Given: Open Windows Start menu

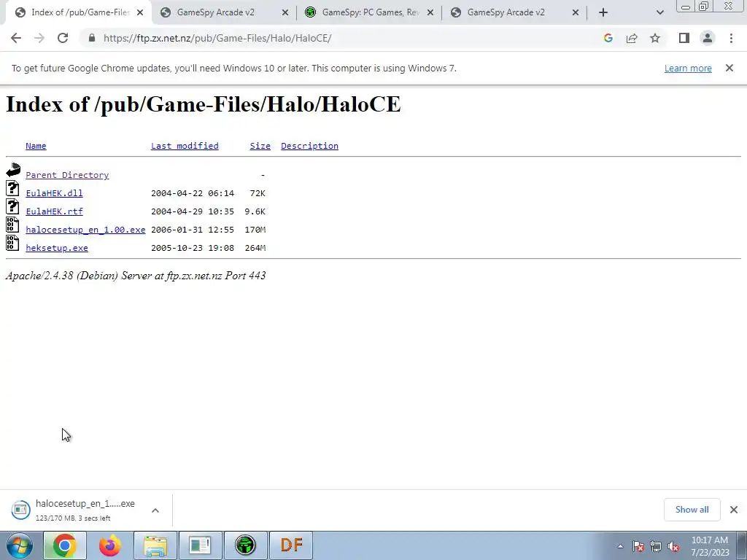Looking at the screenshot, I should pos(20,545).
